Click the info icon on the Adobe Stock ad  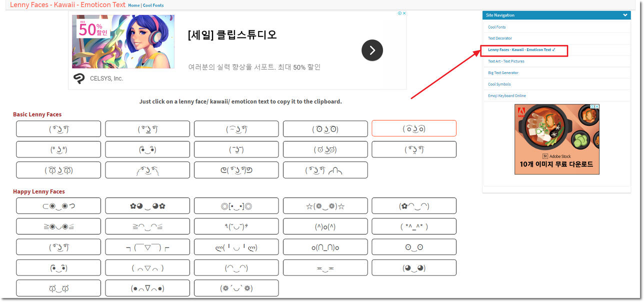pos(592,106)
